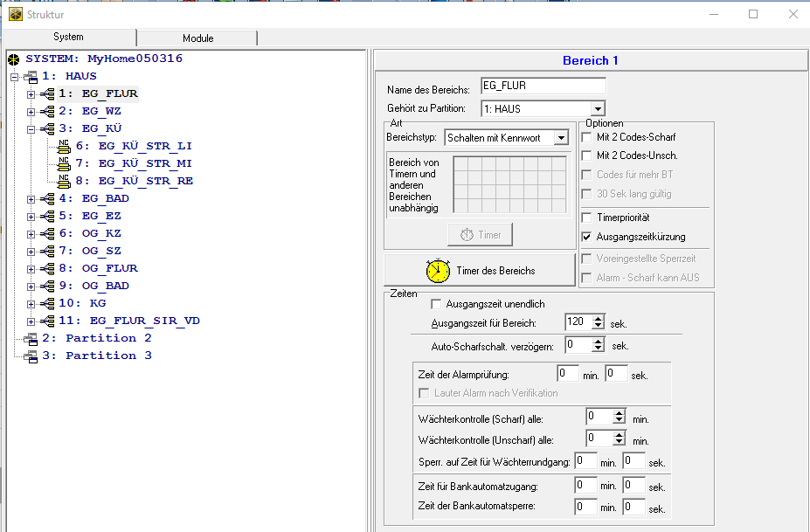This screenshot has width=810, height=532.
Task: Uncheck the Ausgangszeitkürzung option
Action: pos(587,237)
